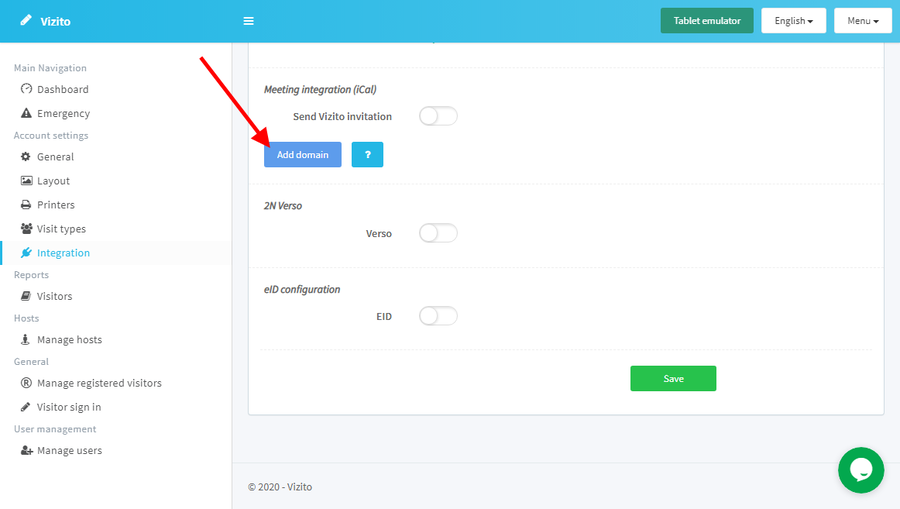Click the hamburger menu icon in header

point(249,21)
